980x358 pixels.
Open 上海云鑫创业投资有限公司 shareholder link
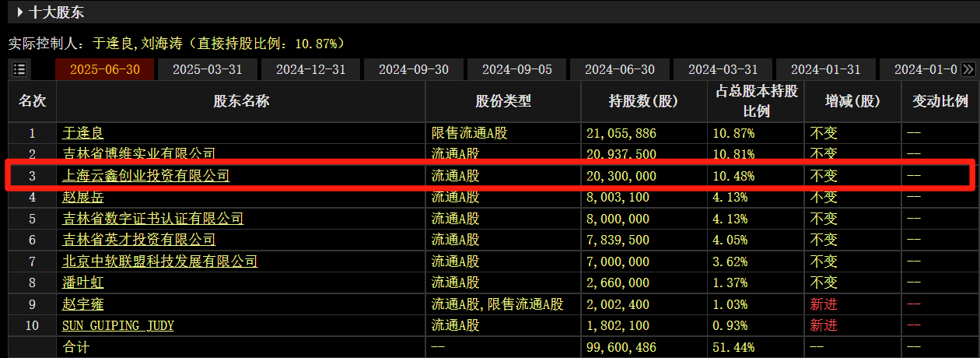pos(145,176)
